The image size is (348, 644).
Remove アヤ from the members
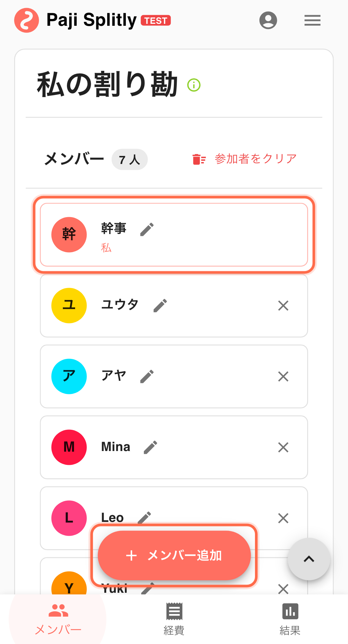283,376
